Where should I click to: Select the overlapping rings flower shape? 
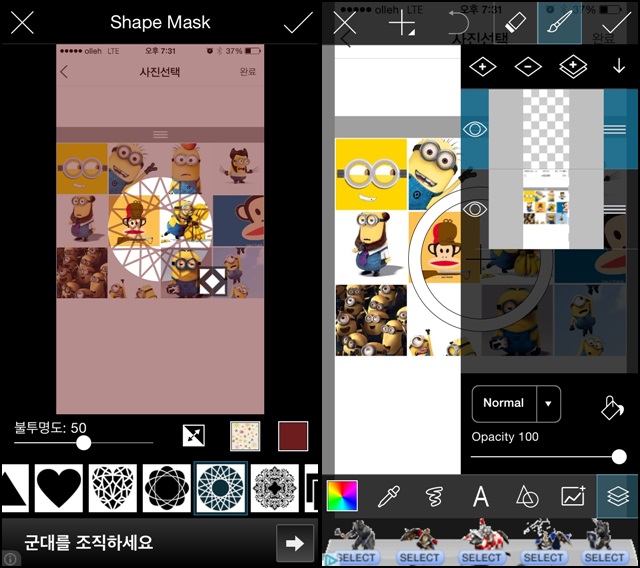pos(167,488)
